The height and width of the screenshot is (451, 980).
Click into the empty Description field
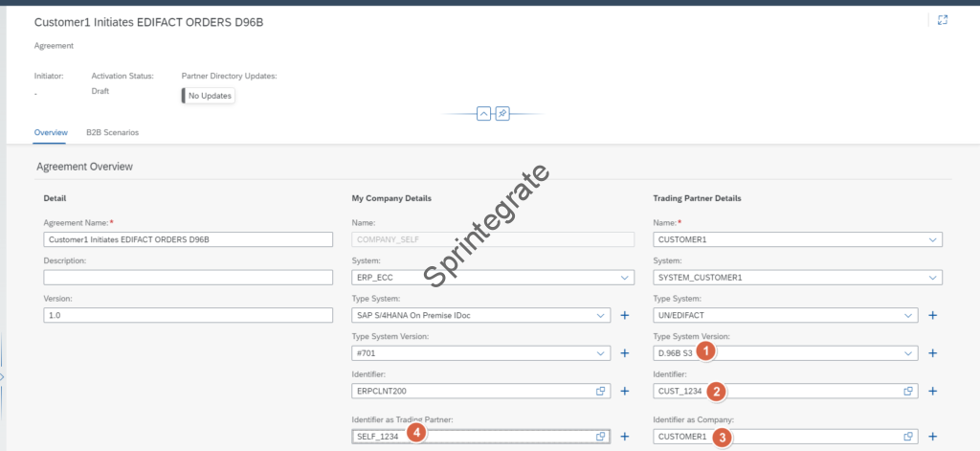click(188, 278)
